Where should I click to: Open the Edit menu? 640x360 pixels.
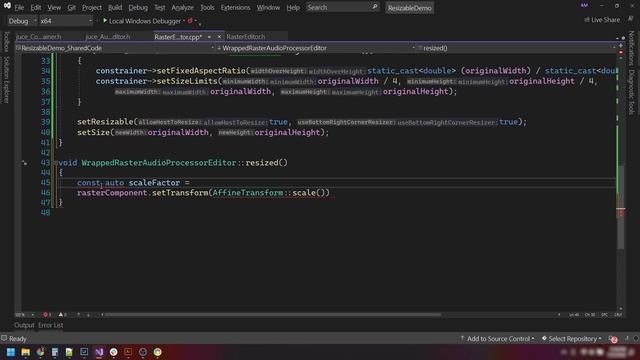pyautogui.click(x=36, y=7)
